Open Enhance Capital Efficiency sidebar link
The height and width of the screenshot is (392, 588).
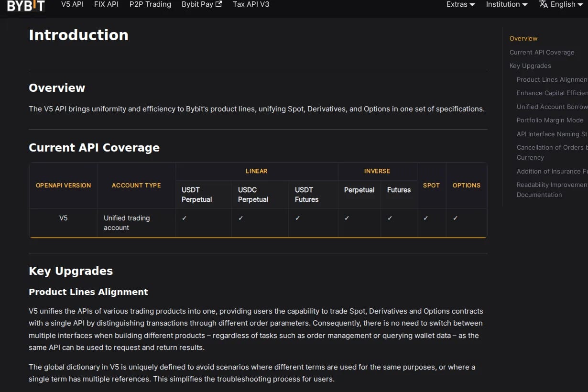click(552, 93)
